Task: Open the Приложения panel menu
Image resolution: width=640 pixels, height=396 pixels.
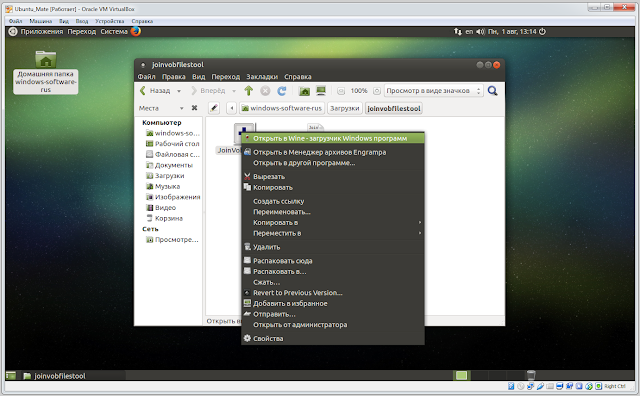Action: (x=42, y=31)
